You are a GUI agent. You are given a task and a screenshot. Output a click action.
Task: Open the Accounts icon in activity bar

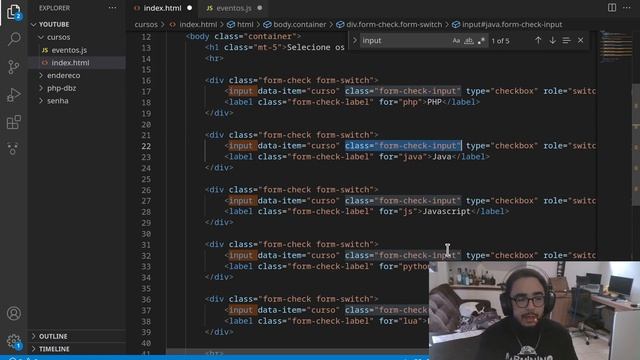click(x=13, y=313)
